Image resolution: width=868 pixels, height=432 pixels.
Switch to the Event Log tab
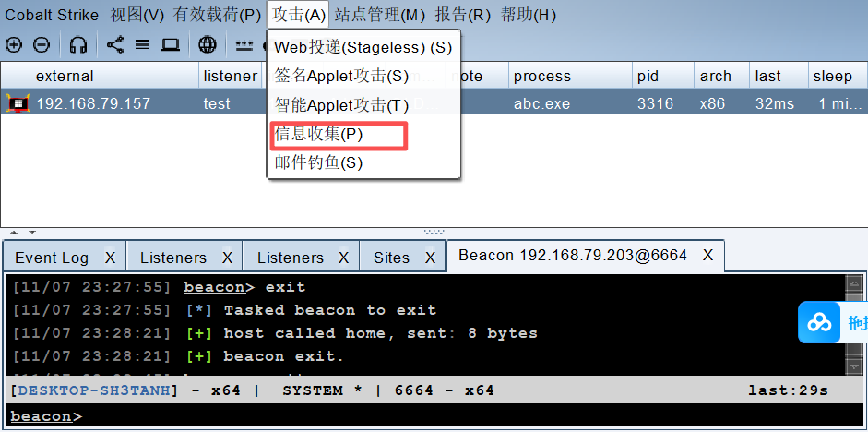pos(52,258)
